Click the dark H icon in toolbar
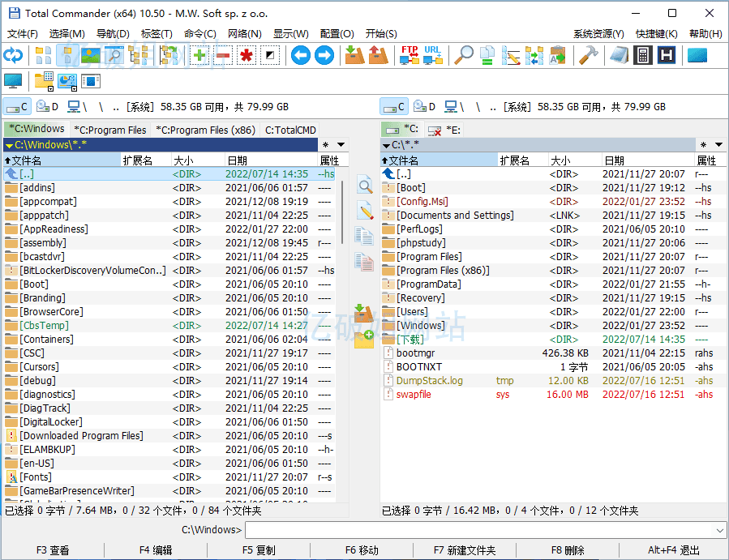This screenshot has height=560, width=729. 667,56
